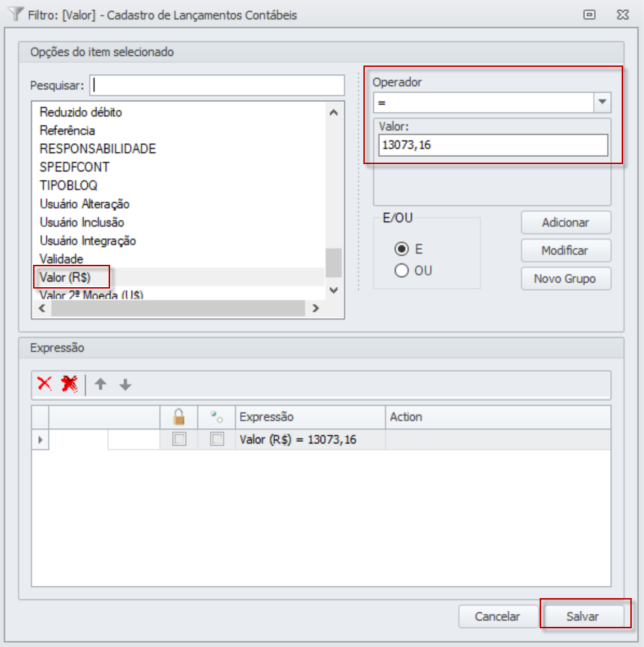The height and width of the screenshot is (647, 644).
Task: Move expression up with up arrow
Action: [100, 384]
